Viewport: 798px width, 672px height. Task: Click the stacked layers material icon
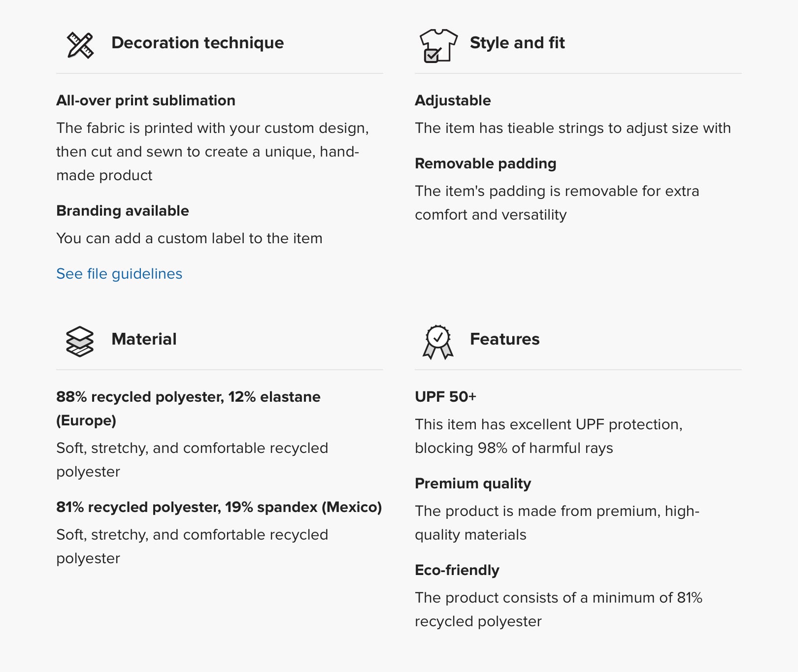click(79, 341)
